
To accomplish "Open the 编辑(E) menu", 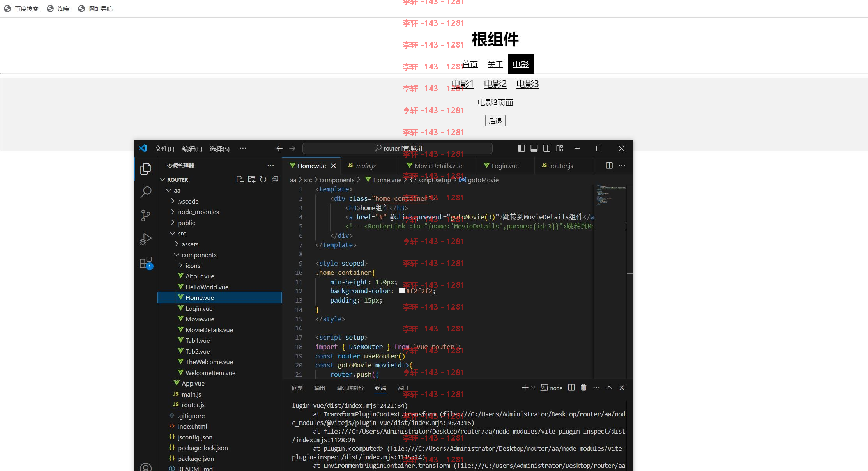I will (x=192, y=149).
